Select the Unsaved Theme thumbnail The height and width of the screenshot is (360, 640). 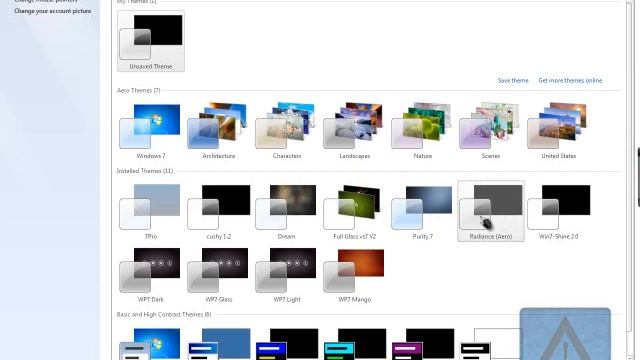[x=151, y=41]
